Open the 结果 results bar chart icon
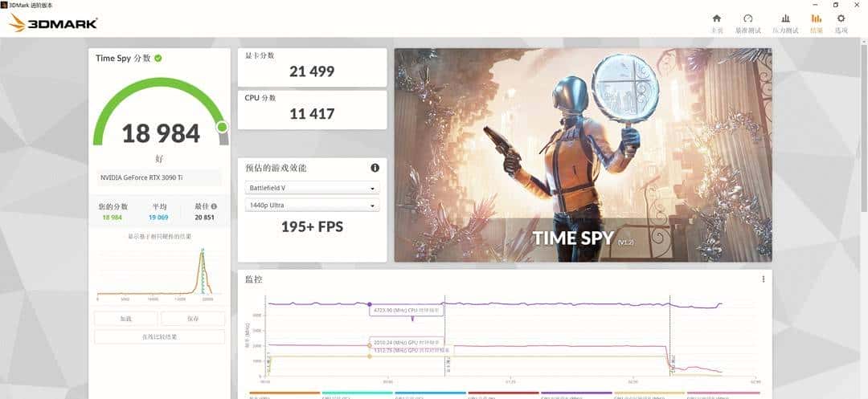Image resolution: width=868 pixels, height=399 pixels. click(x=817, y=18)
